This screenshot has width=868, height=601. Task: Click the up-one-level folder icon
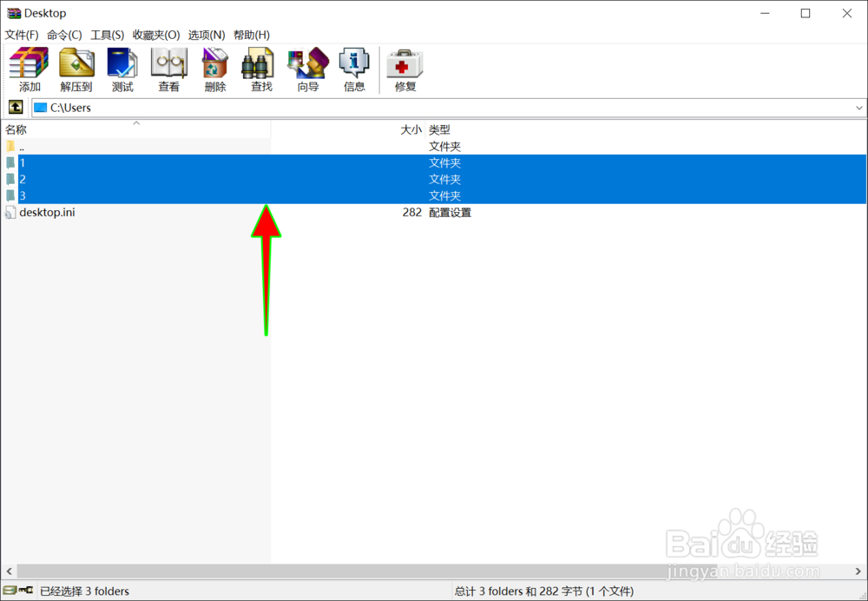pos(16,107)
